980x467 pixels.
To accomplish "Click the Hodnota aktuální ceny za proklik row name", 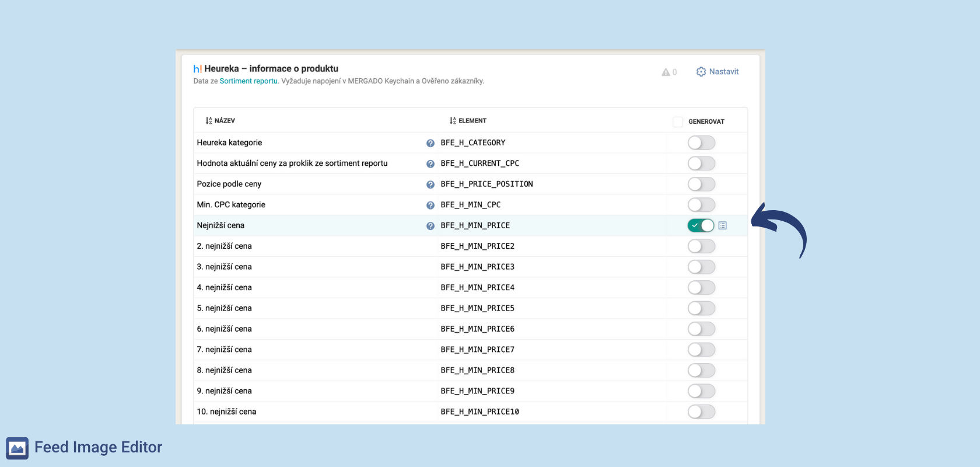I will point(292,163).
